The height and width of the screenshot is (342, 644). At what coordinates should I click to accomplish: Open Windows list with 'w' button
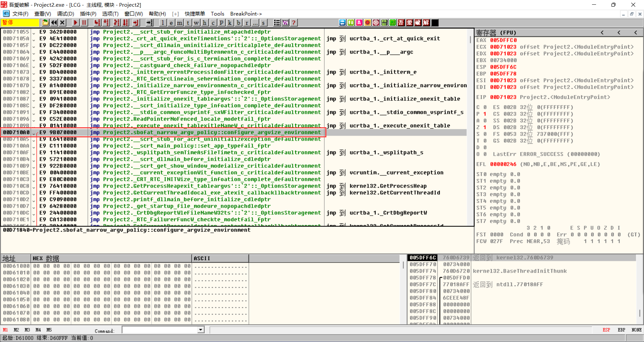coord(196,22)
